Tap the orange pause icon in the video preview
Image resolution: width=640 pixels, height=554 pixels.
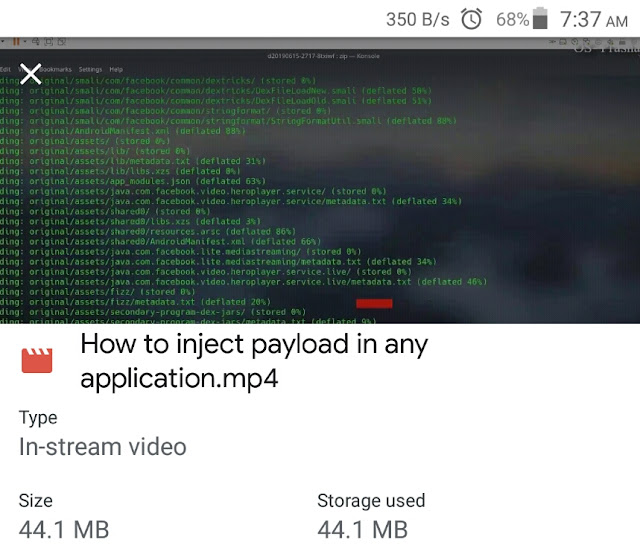[16, 42]
